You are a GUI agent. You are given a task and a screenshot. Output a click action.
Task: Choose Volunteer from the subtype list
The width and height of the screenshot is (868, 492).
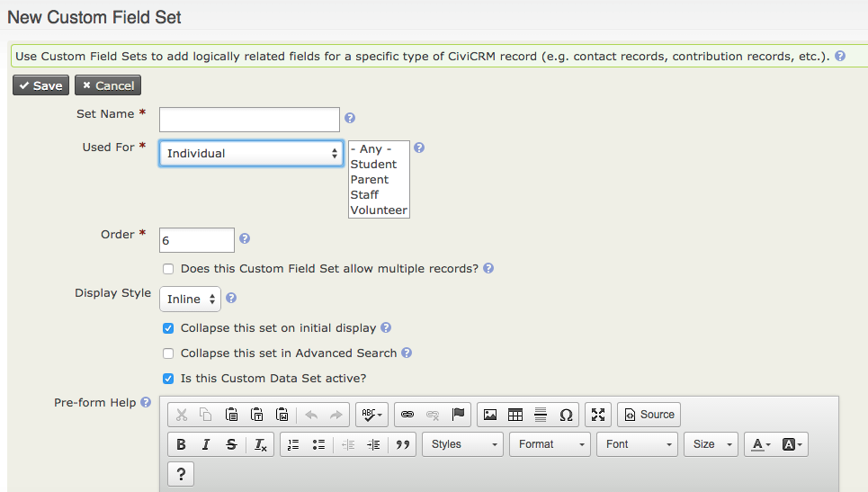[x=379, y=210]
